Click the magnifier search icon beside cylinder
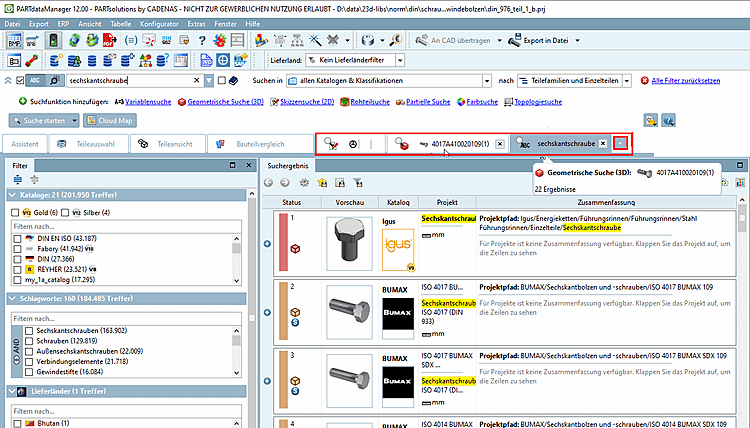The width and height of the screenshot is (750, 428). pos(396,40)
